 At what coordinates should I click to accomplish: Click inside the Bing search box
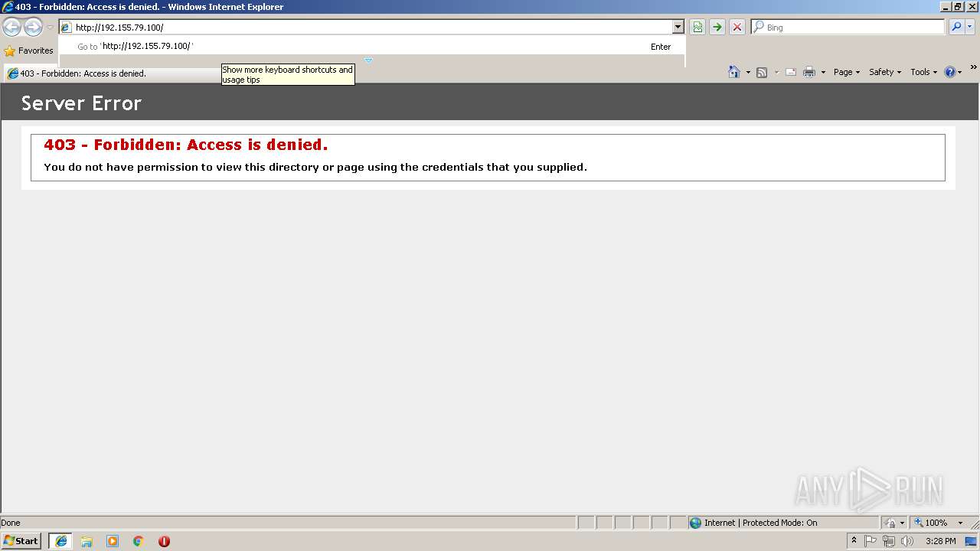click(x=848, y=27)
